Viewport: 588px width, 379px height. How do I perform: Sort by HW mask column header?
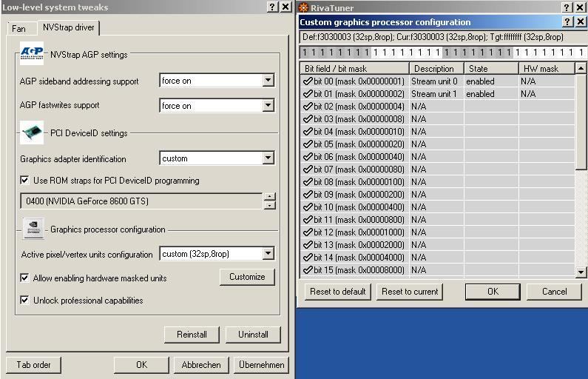click(x=547, y=69)
